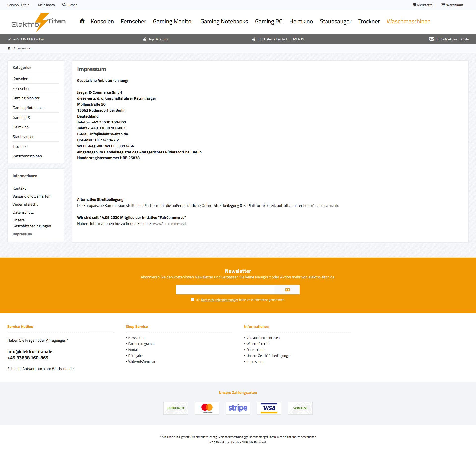Open footer Unsere Geschäftsbedingungen link
This screenshot has width=476, height=459.
(x=269, y=356)
